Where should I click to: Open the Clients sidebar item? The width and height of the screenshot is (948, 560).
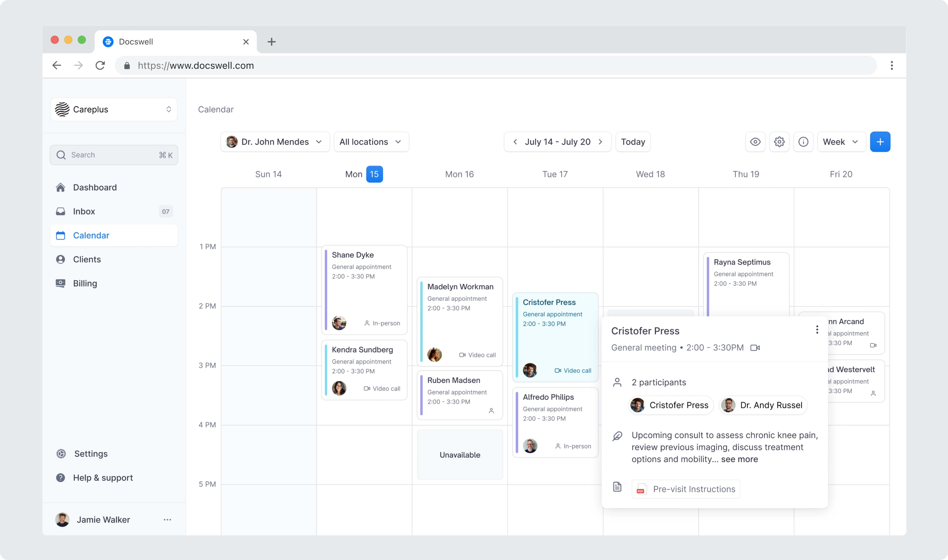pos(87,259)
